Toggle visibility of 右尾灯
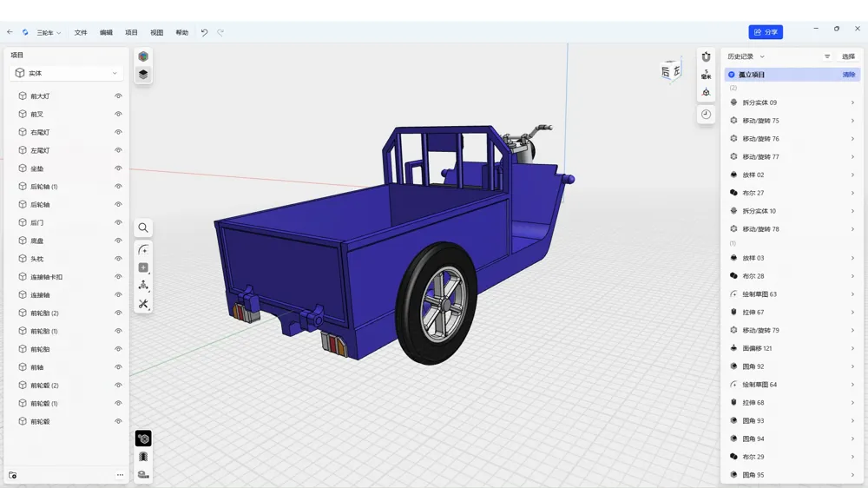 [x=118, y=132]
